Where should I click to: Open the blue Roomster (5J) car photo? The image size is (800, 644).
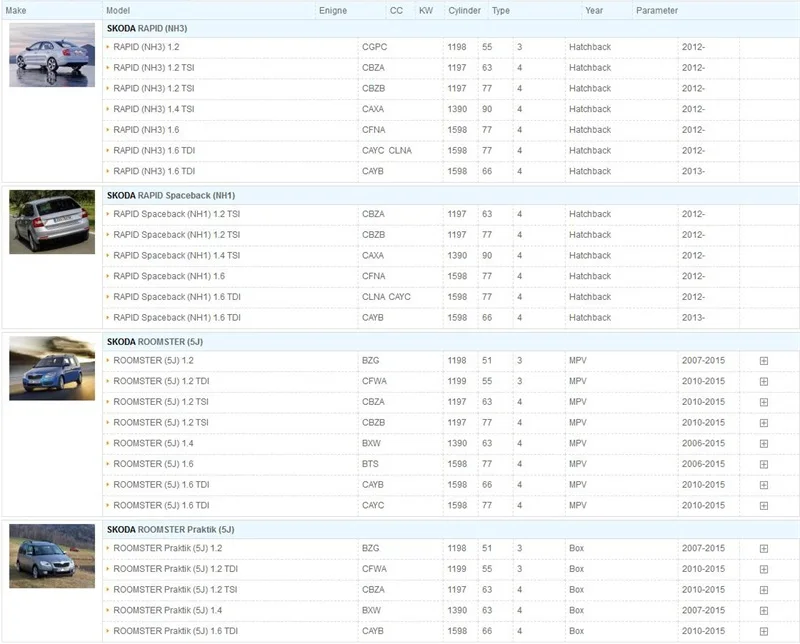click(52, 368)
